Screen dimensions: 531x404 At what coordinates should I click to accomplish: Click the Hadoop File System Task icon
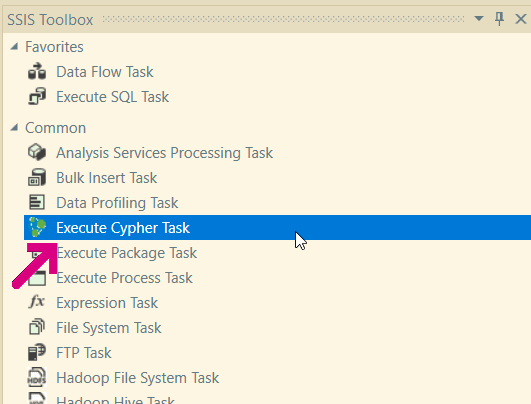coord(37,377)
